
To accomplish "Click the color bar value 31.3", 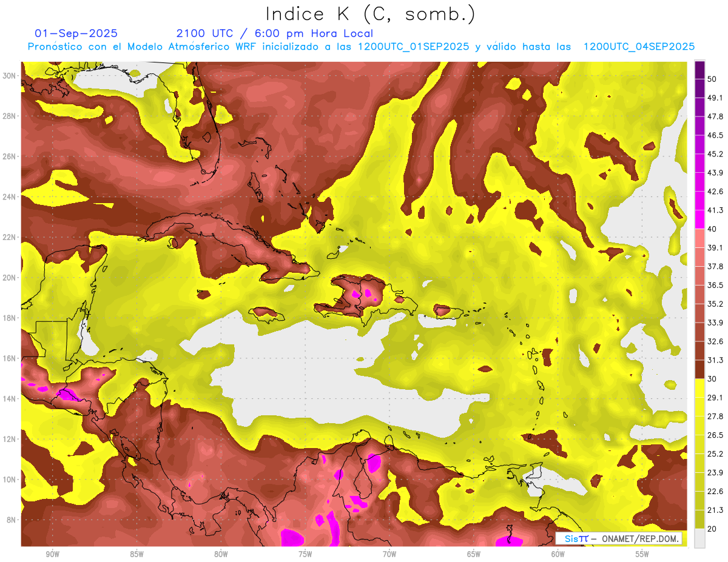I will [x=715, y=360].
